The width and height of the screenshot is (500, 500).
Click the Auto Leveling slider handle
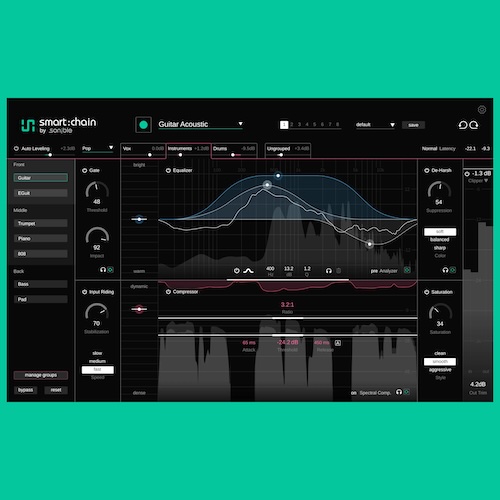(50, 155)
